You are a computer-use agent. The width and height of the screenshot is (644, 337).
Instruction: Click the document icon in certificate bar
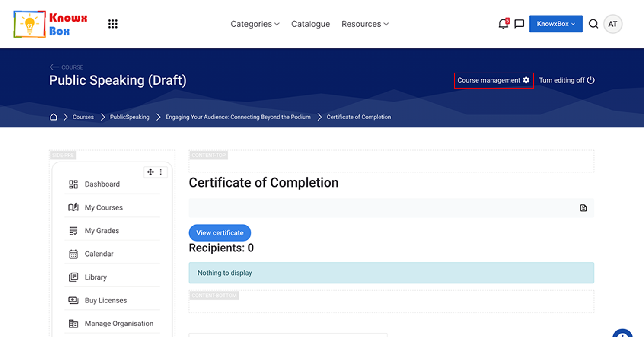coord(583,208)
